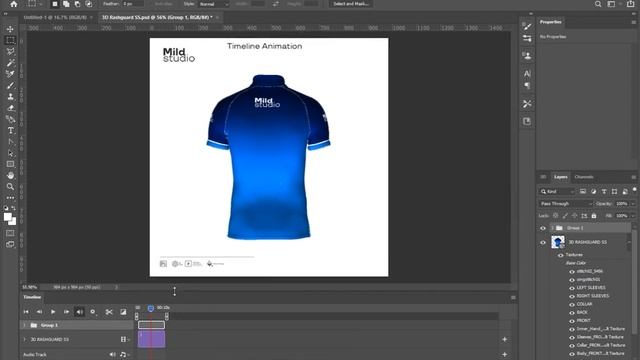Switch to the Untitled-1 document tab

coord(55,17)
